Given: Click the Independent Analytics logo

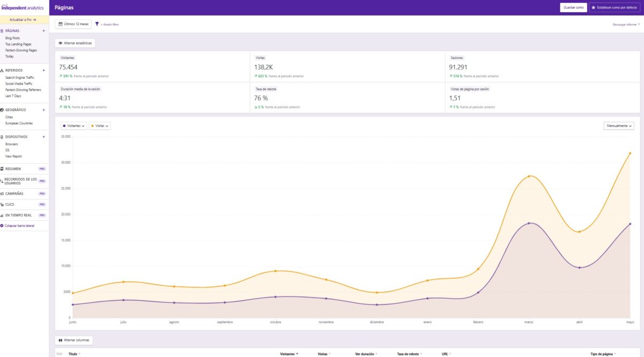Looking at the screenshot, I should [23, 8].
